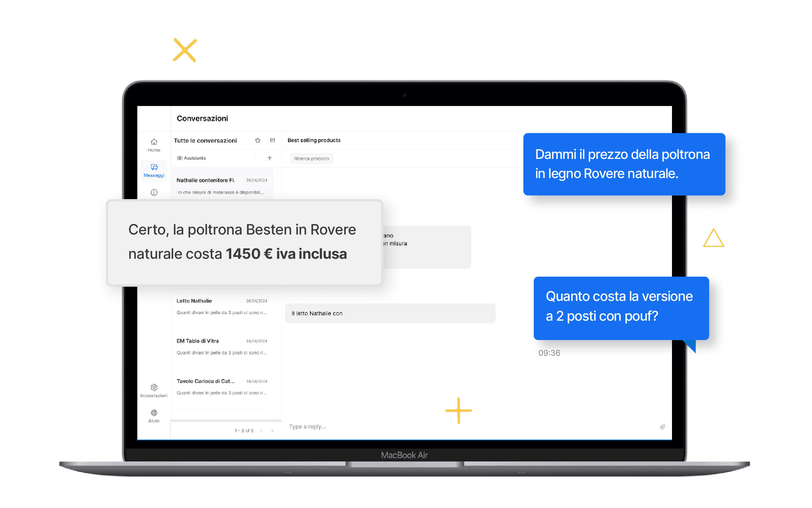Open conversation filter sliders icon
The image size is (812, 508).
pos(272,140)
